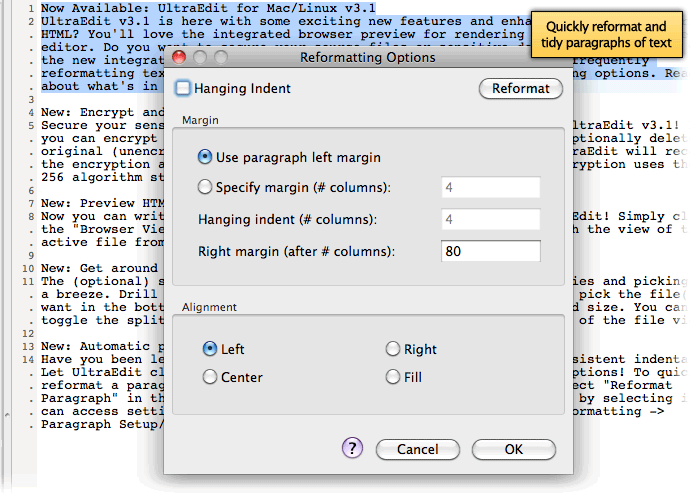
Task: Click editor text 'New: Automatic p'
Action: [x=103, y=346]
